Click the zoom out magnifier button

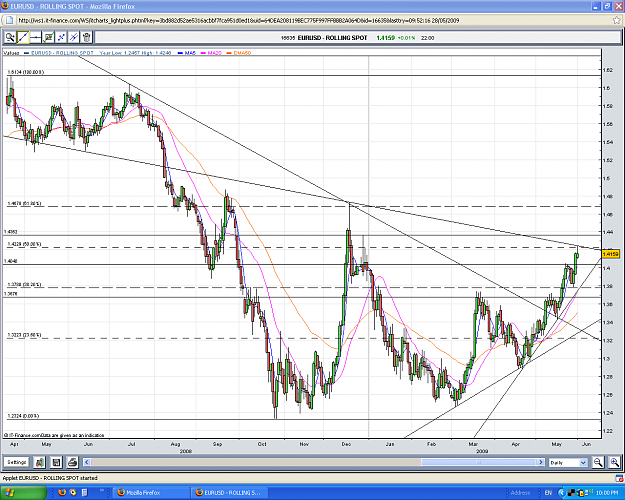click(598, 462)
